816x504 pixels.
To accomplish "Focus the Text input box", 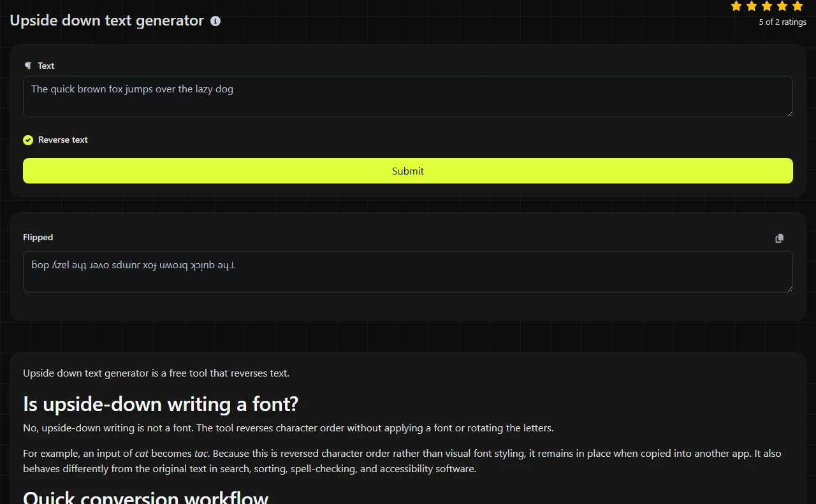I will click(408, 97).
